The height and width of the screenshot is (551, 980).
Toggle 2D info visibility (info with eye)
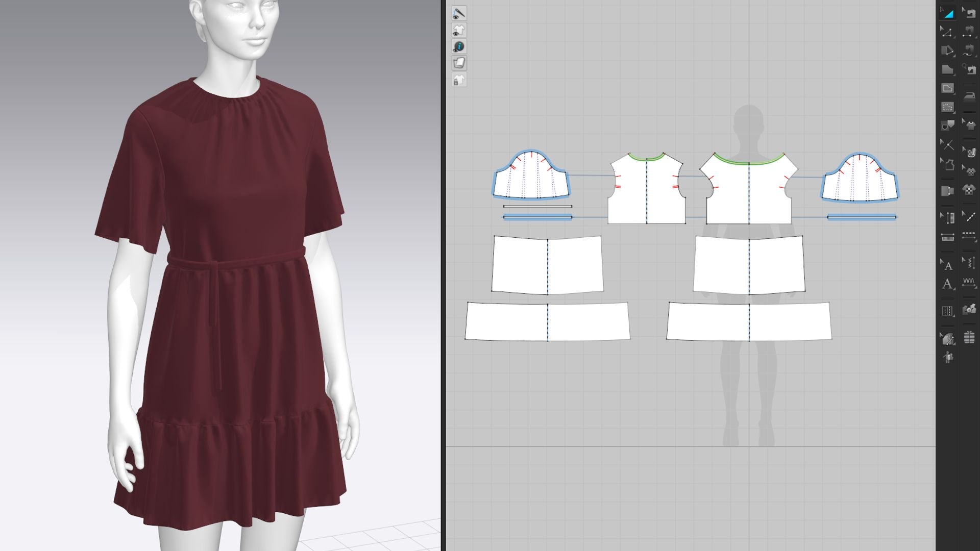(x=459, y=47)
